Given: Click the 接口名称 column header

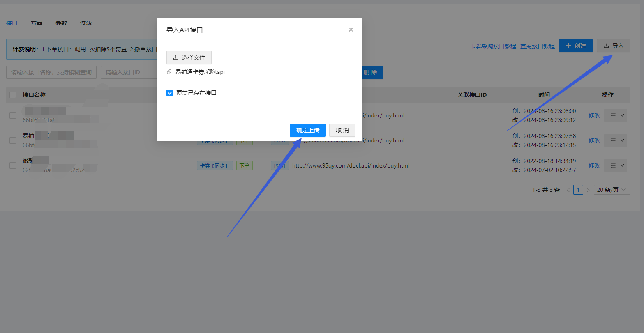Looking at the screenshot, I should coord(34,95).
